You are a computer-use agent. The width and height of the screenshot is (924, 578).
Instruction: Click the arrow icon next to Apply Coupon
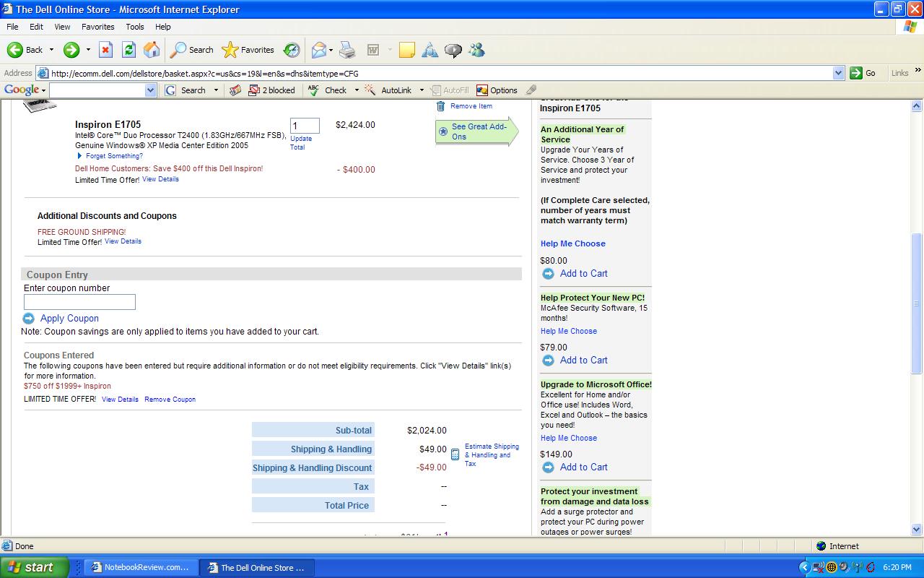[29, 318]
